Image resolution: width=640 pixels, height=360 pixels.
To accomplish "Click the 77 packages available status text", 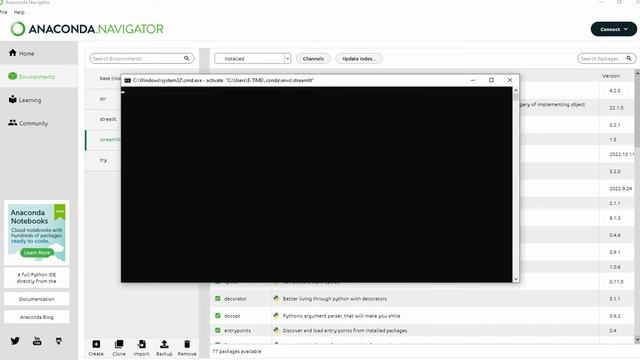I will (237, 351).
